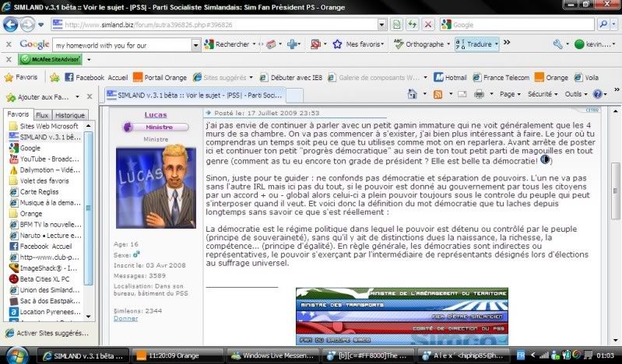Open France Telecom bookmark
This screenshot has height=364, width=622.
coord(501,78)
